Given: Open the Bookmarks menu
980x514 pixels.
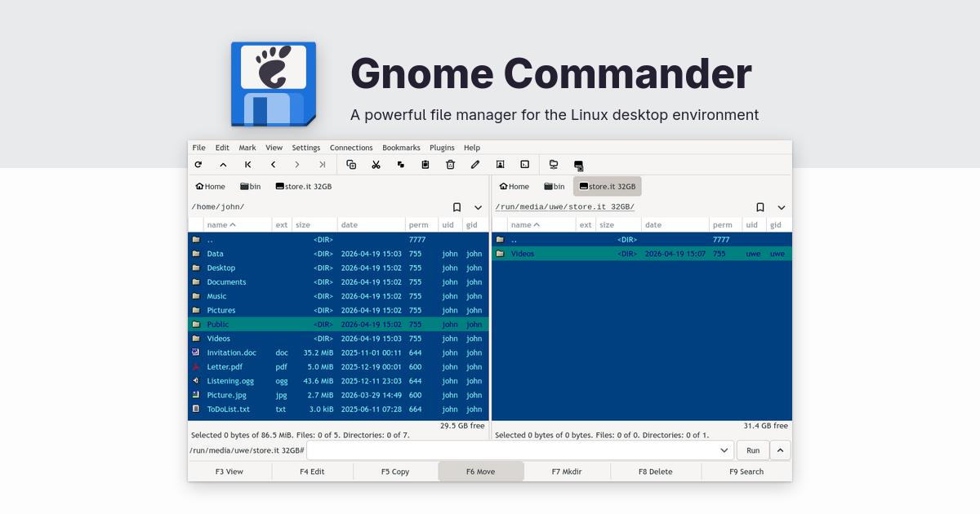Looking at the screenshot, I should [x=401, y=148].
